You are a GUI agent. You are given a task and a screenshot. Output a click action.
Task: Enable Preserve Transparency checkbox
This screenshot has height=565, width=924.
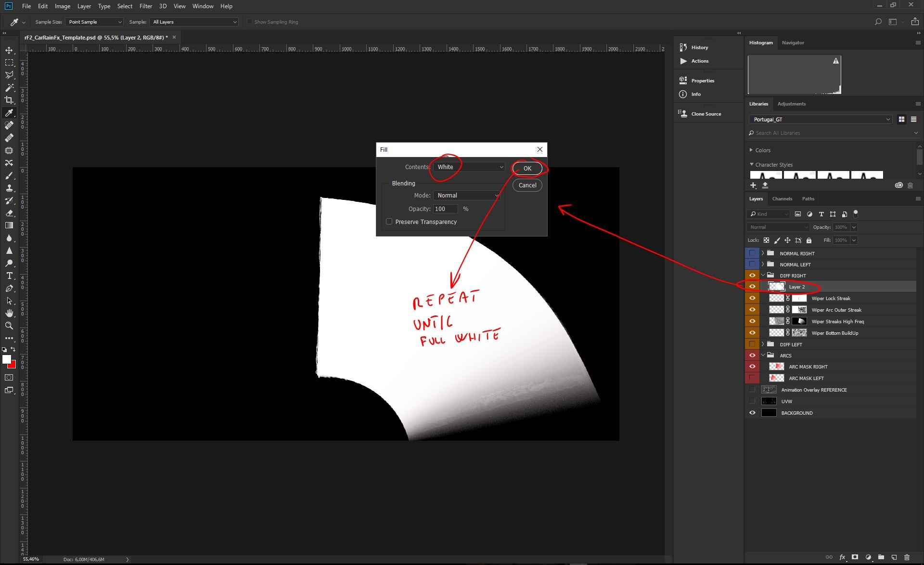(389, 222)
